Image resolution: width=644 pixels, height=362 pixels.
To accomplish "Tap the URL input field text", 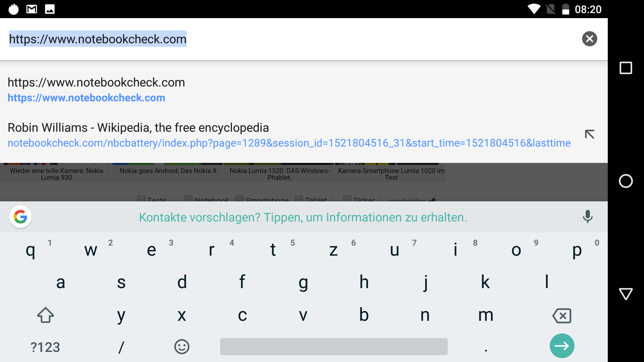I will pos(98,39).
